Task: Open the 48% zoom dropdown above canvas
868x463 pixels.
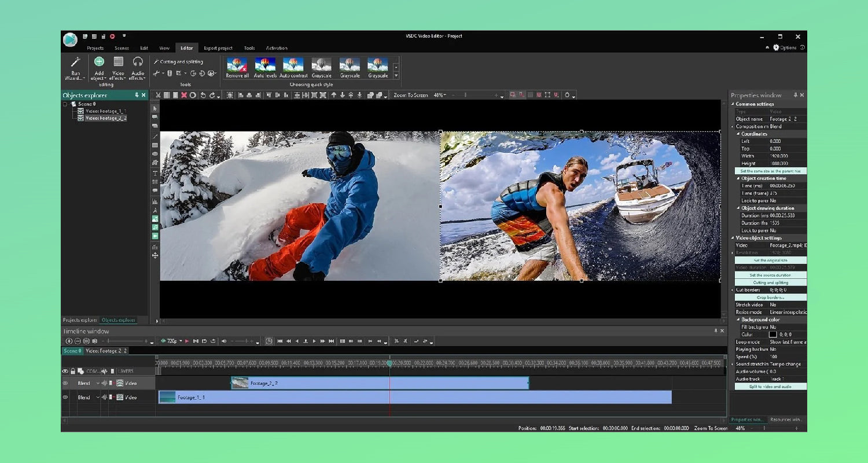Action: [x=441, y=95]
